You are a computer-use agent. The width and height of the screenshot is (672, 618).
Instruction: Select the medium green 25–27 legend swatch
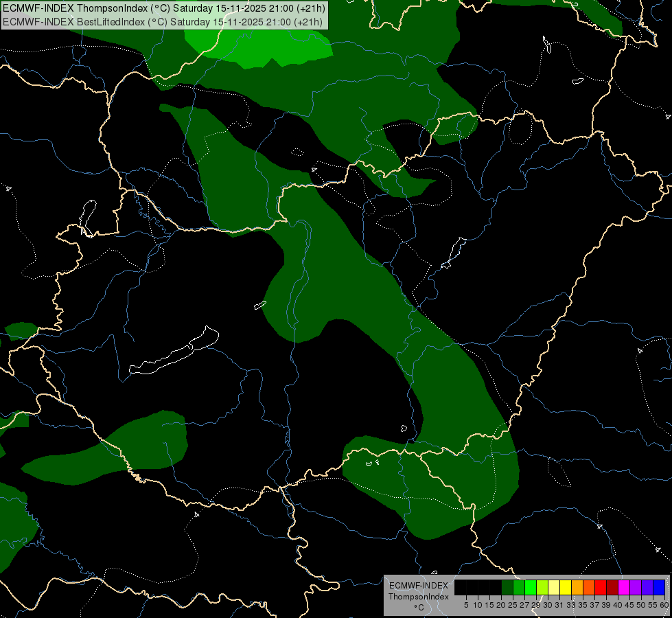tap(519, 587)
